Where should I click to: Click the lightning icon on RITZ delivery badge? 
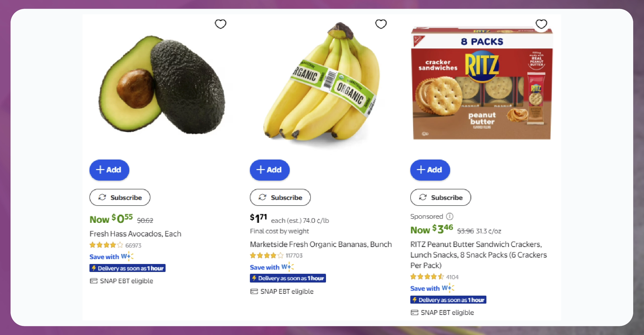[415, 299]
